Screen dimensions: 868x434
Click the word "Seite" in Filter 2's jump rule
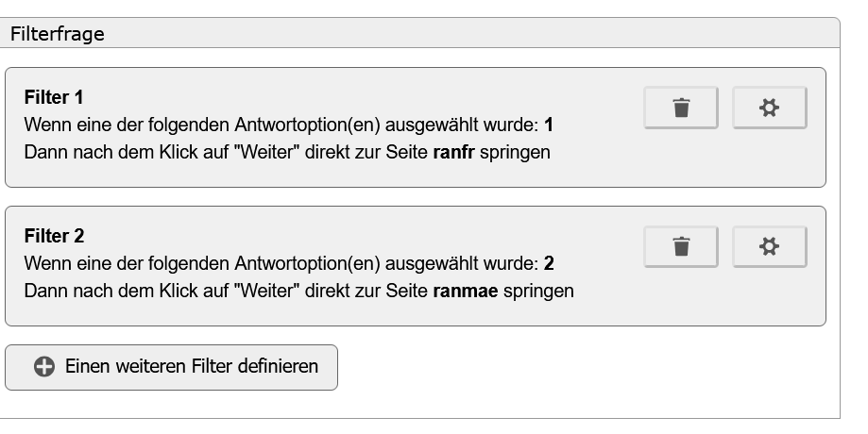pos(408,291)
